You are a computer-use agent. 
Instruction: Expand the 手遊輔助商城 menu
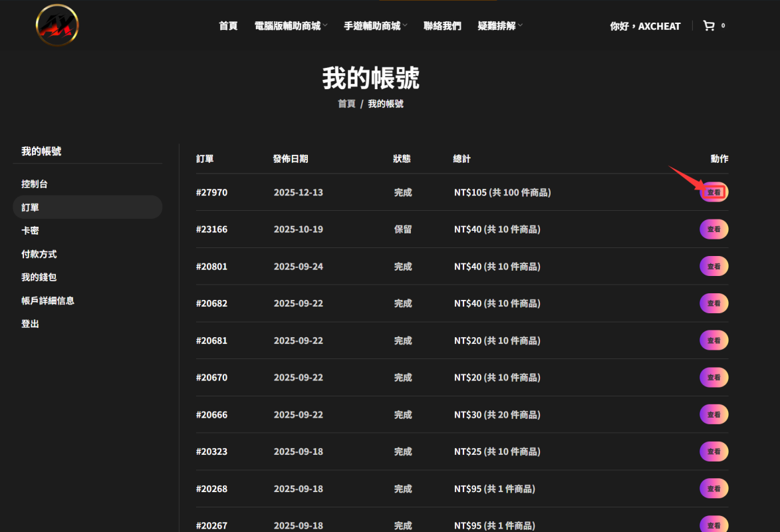pyautogui.click(x=375, y=26)
